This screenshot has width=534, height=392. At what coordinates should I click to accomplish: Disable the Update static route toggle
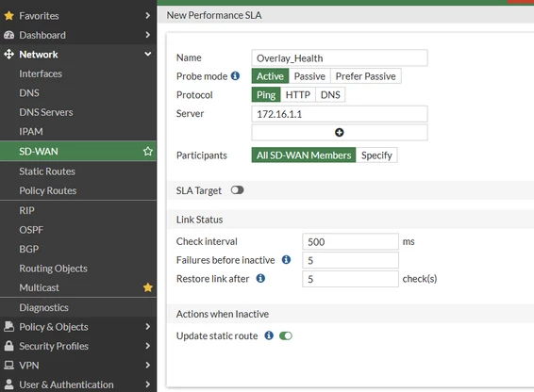pyautogui.click(x=286, y=335)
